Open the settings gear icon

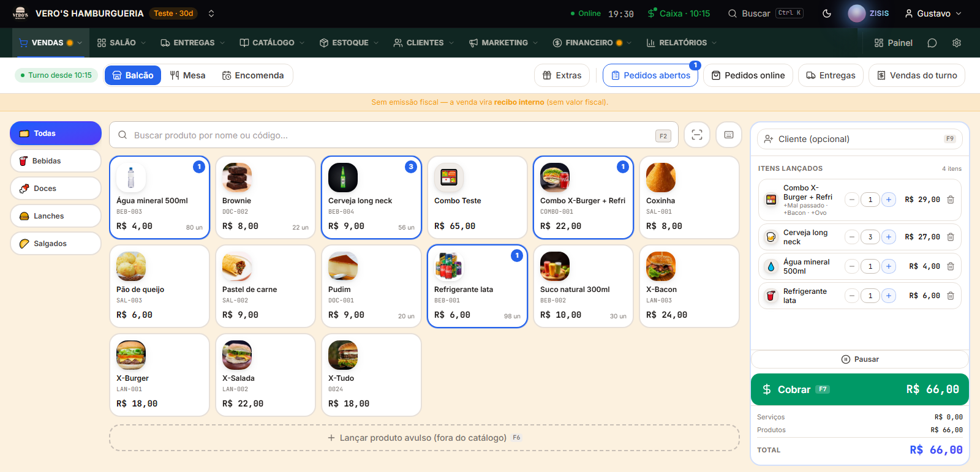957,43
